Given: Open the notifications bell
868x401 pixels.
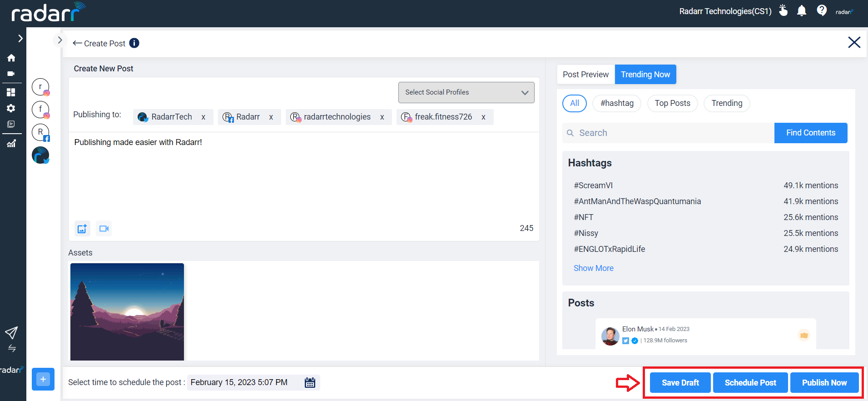Looking at the screenshot, I should (x=802, y=11).
